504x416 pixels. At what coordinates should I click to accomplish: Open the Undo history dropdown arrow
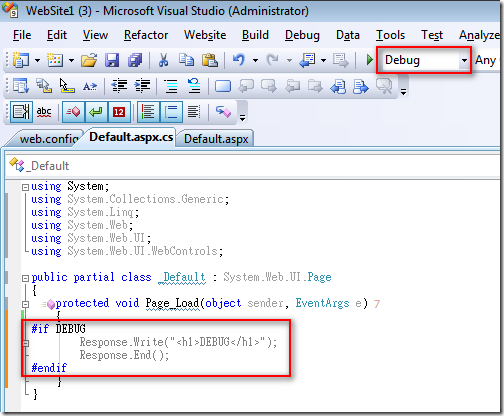(x=255, y=61)
